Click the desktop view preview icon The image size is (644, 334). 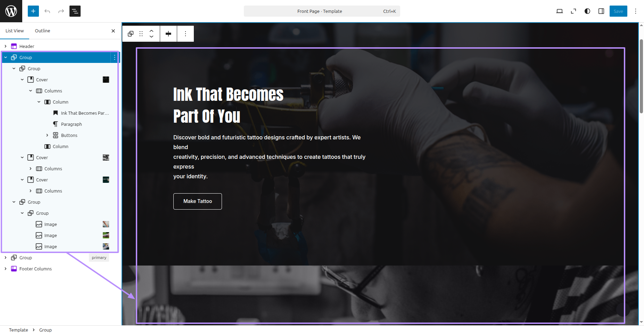[560, 11]
